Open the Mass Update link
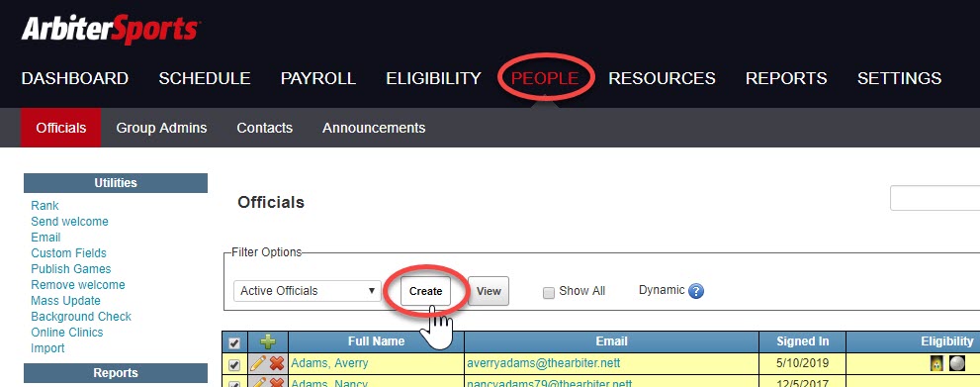The width and height of the screenshot is (980, 387). point(65,301)
